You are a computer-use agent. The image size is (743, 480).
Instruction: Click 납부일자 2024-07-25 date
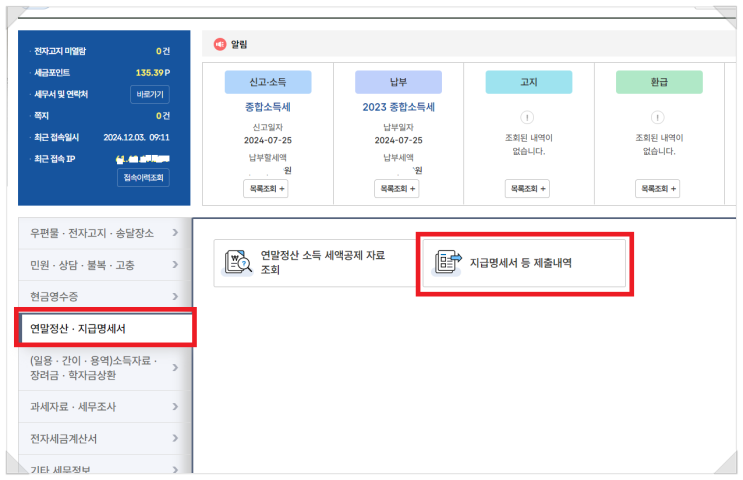coord(399,140)
